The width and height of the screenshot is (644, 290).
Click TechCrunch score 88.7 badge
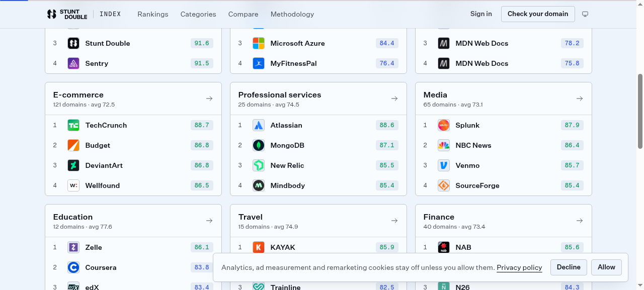(x=202, y=125)
